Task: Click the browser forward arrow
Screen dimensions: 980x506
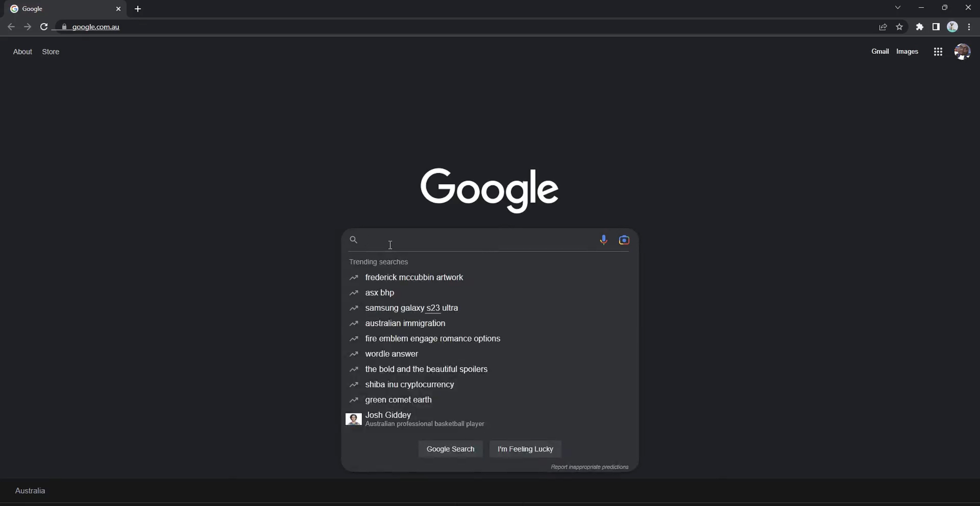Action: 27,27
